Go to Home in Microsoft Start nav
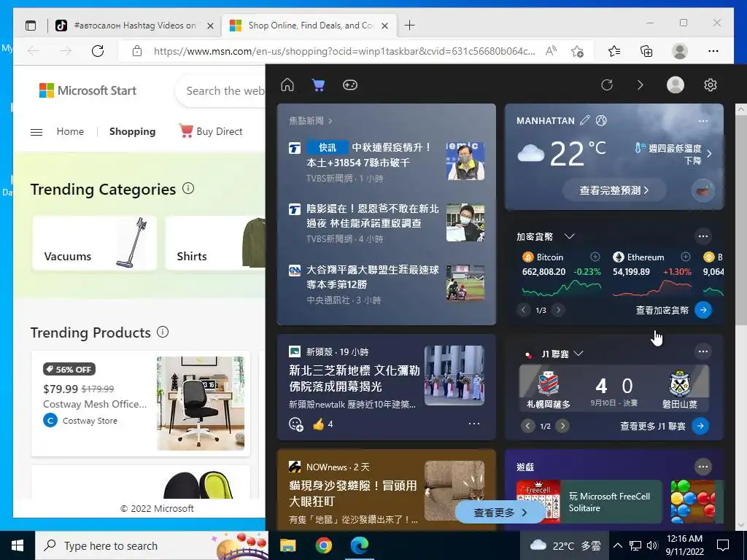 pyautogui.click(x=70, y=131)
